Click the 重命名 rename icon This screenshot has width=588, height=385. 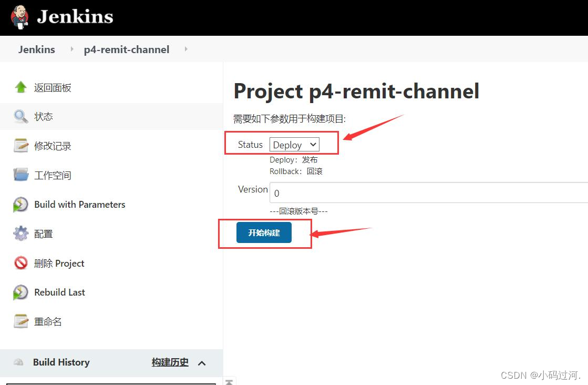pos(20,321)
